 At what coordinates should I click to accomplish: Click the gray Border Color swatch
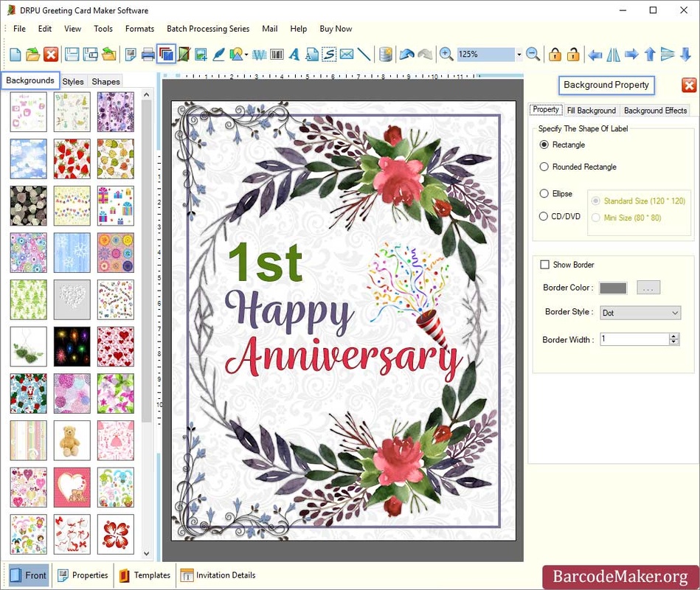point(613,288)
